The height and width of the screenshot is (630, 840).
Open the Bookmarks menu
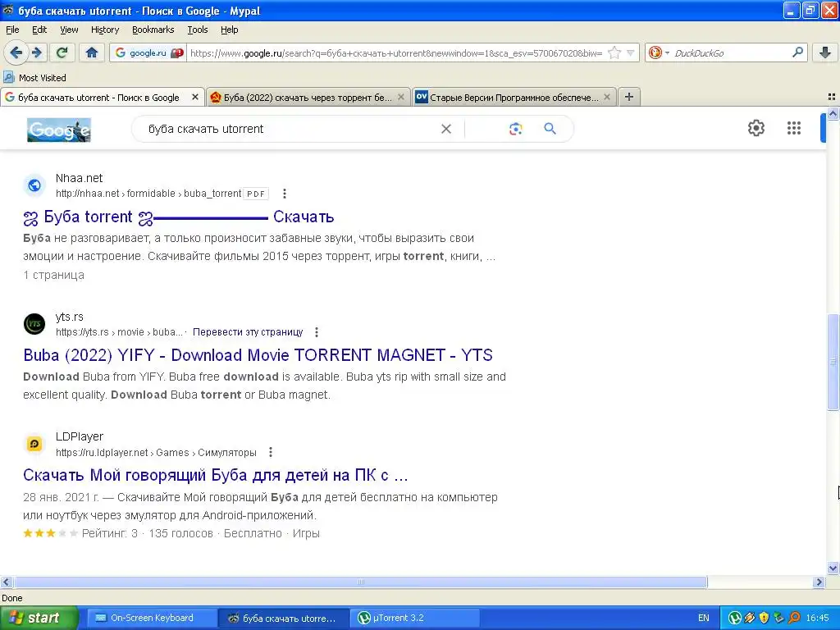pos(153,30)
